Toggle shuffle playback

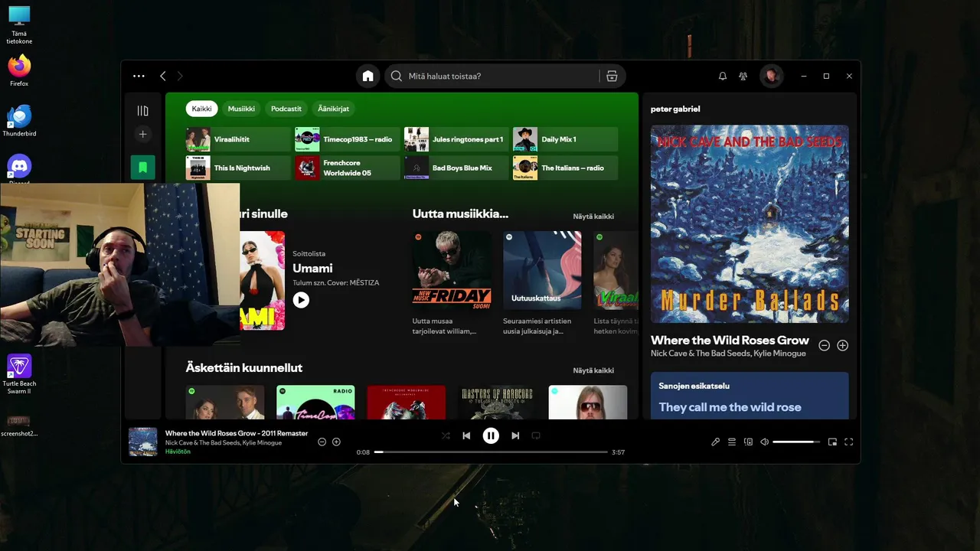[446, 435]
